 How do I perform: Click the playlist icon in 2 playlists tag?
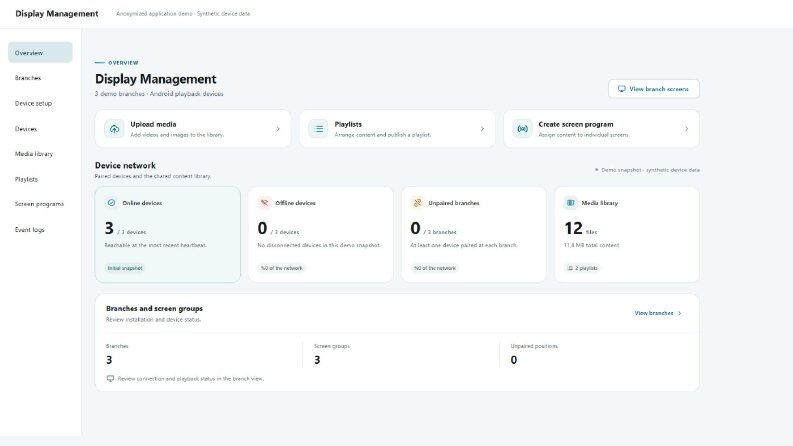click(x=570, y=268)
